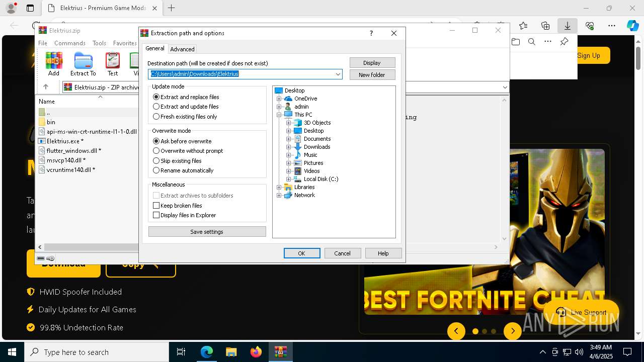Open the Tools menu in WinRAR
The width and height of the screenshot is (644, 362).
pyautogui.click(x=99, y=43)
